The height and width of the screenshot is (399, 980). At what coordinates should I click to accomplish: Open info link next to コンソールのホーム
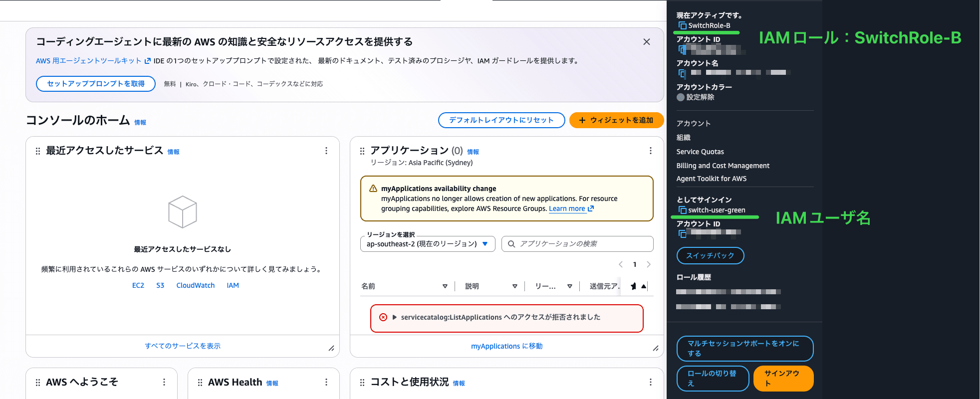tap(140, 123)
